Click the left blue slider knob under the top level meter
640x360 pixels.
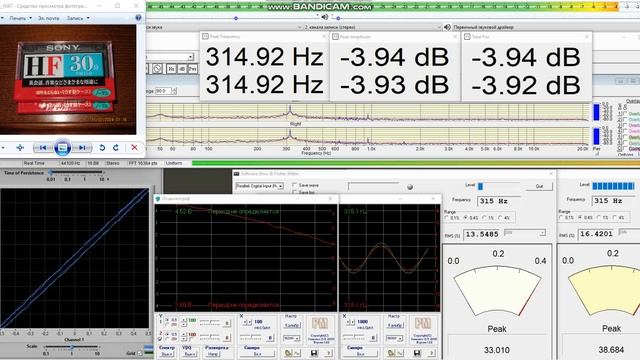pyautogui.click(x=236, y=18)
